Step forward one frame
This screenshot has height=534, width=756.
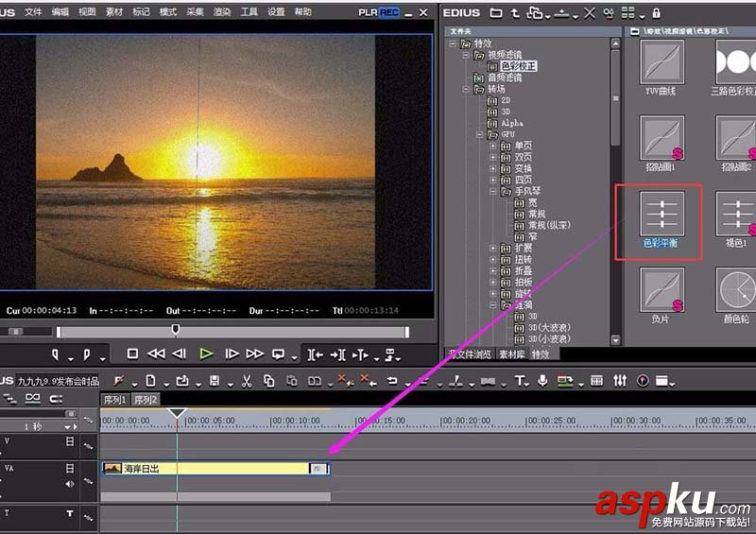(x=232, y=354)
